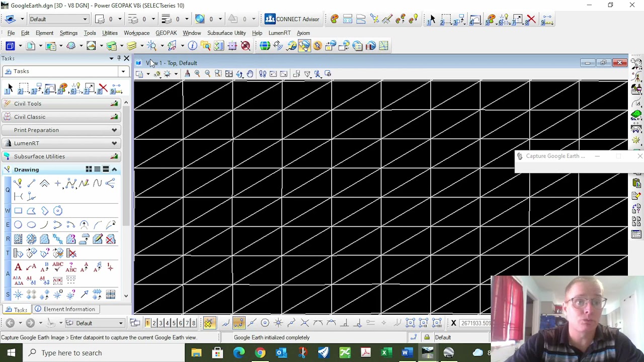644x362 pixels.
Task: Open the Element menu
Action: tap(44, 33)
